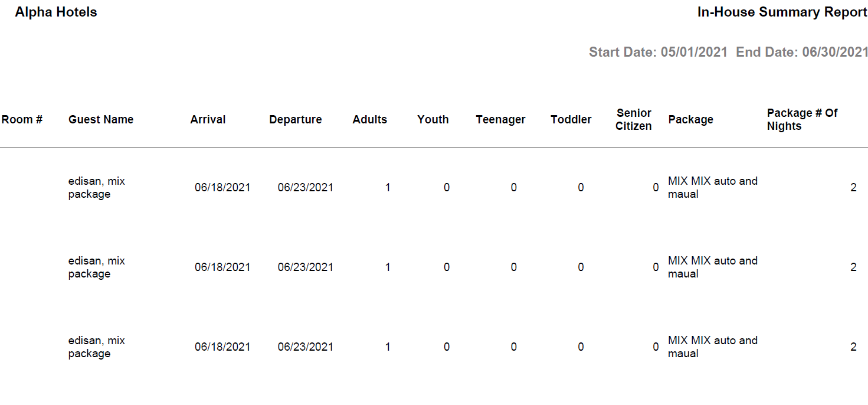This screenshot has height=405, width=868.
Task: Click the Departure column header
Action: click(x=296, y=120)
